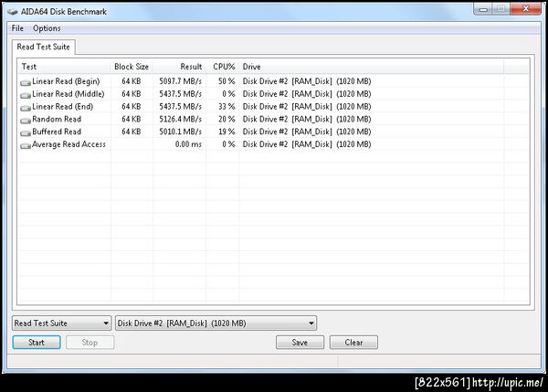Select the Average Read Access row label
548x392 pixels.
click(68, 144)
